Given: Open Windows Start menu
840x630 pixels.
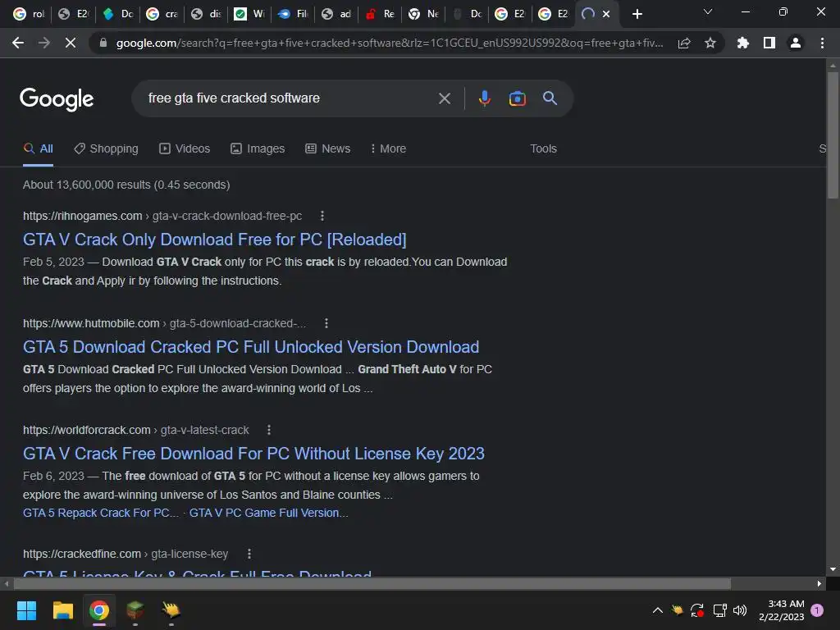Looking at the screenshot, I should click(x=26, y=610).
